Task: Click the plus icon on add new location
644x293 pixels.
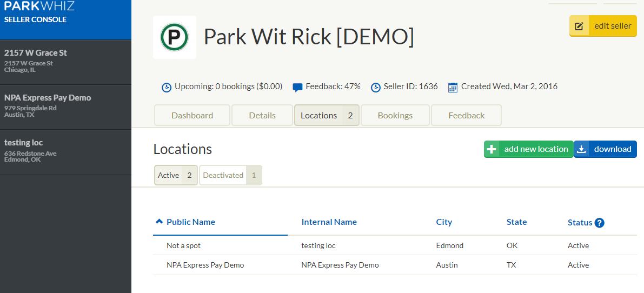Action: tap(492, 149)
